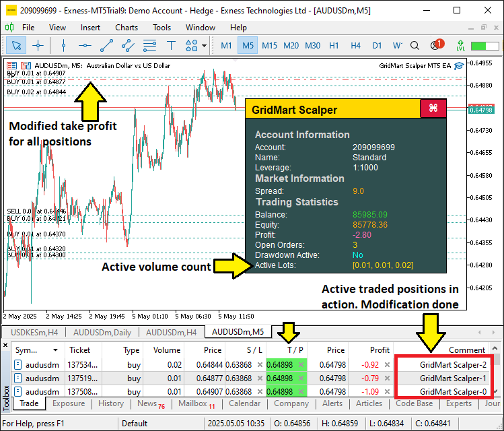Switch chart to M20 timeframe
The image size is (504, 431).
coord(291,46)
